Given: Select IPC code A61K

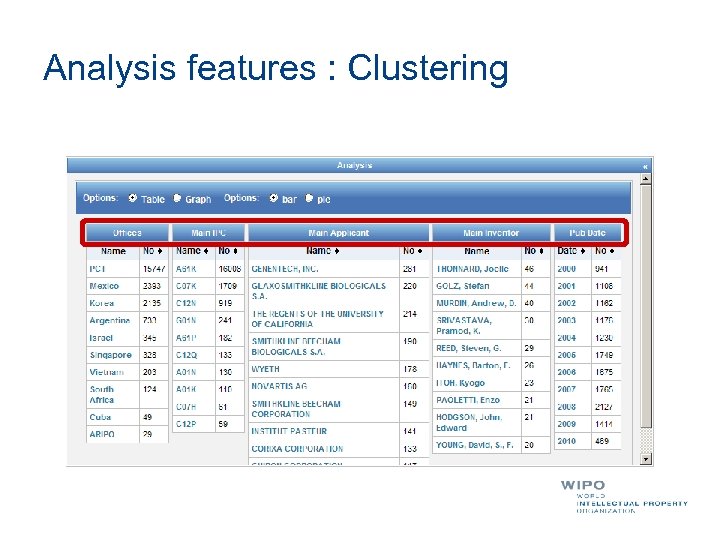Looking at the screenshot, I should pos(186,269).
